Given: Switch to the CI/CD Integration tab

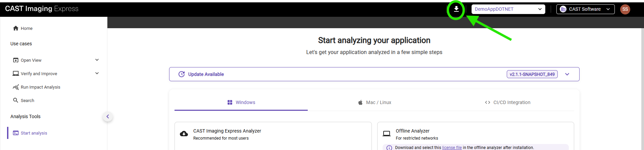Looking at the screenshot, I should (x=507, y=102).
